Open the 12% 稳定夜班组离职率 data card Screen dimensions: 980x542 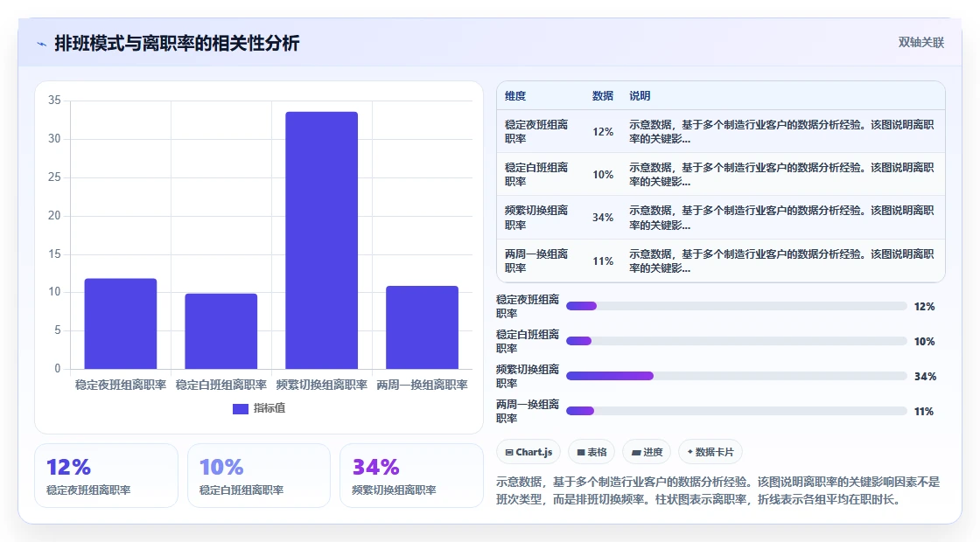coord(106,476)
